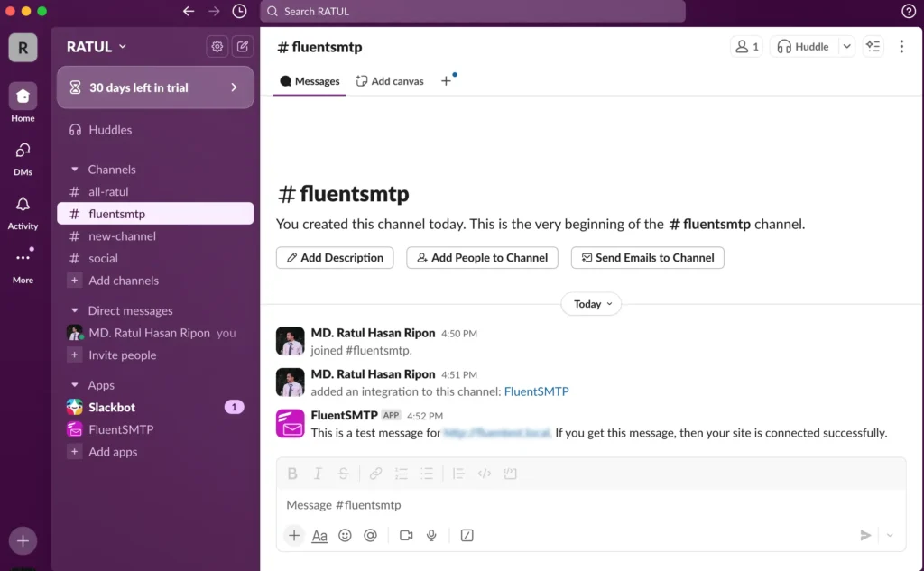Open the Add canvas tab

pyautogui.click(x=390, y=80)
